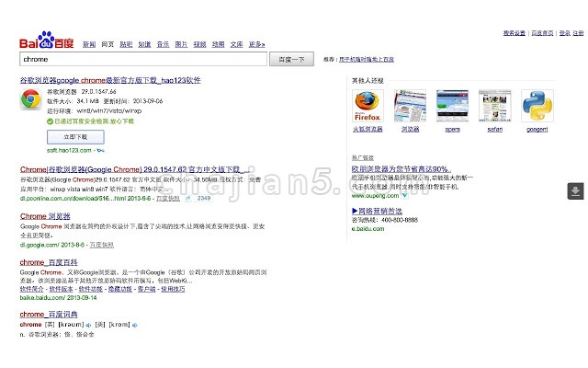The width and height of the screenshot is (588, 368).
Task: Play the American pronunciation speaker icon
Action: tap(134, 325)
